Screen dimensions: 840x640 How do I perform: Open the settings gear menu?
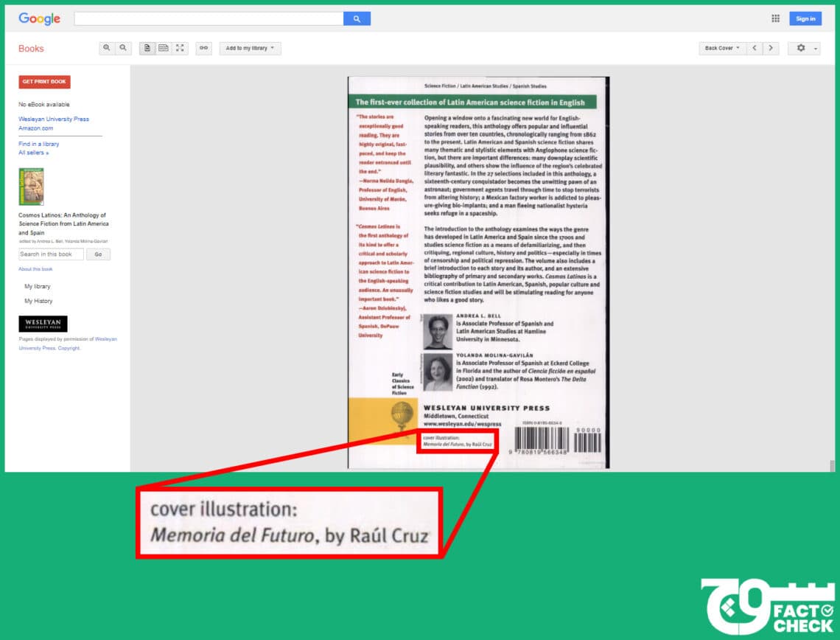(801, 48)
